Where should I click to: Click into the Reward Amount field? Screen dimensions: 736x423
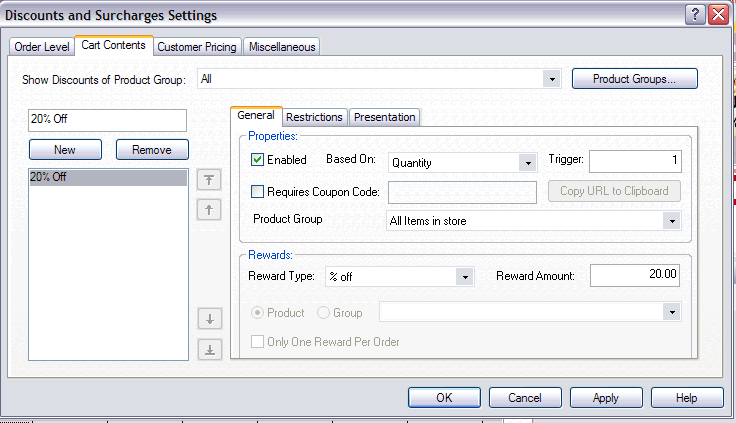pos(634,275)
